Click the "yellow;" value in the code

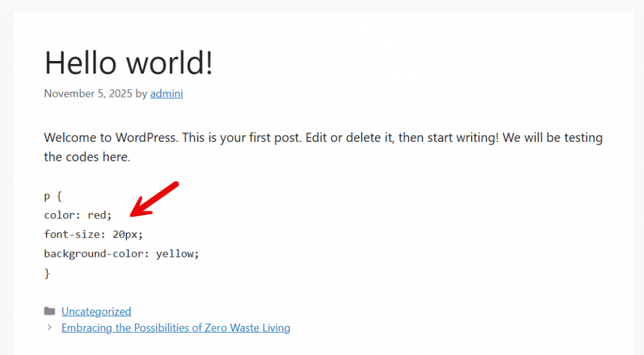point(177,254)
